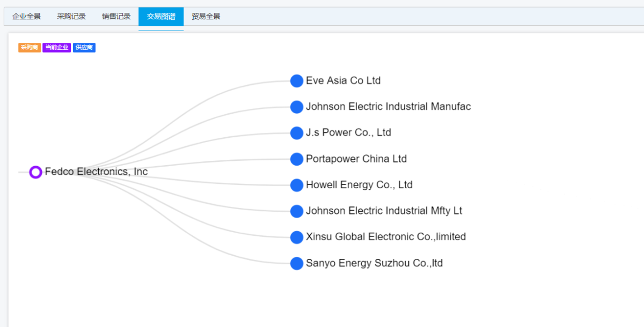Image resolution: width=644 pixels, height=327 pixels.
Task: Open the Sanyo Energy Suzhou Co.,ltd label
Action: click(x=374, y=263)
